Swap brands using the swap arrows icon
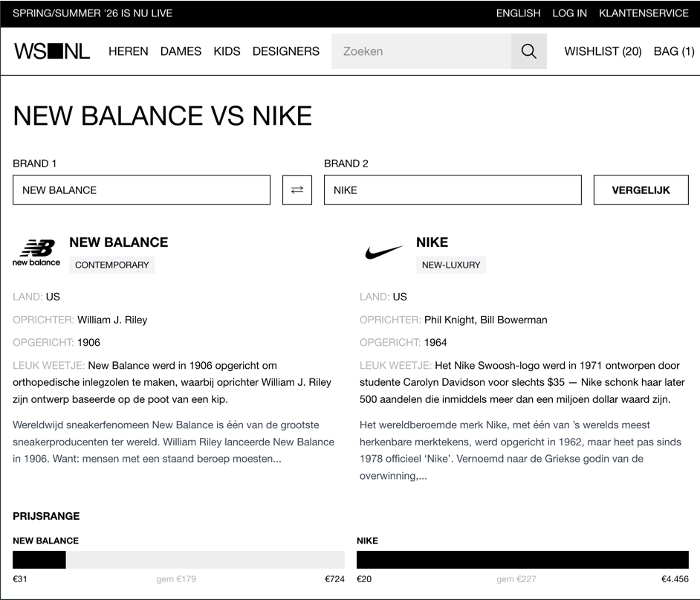The height and width of the screenshot is (600, 700). (x=296, y=190)
